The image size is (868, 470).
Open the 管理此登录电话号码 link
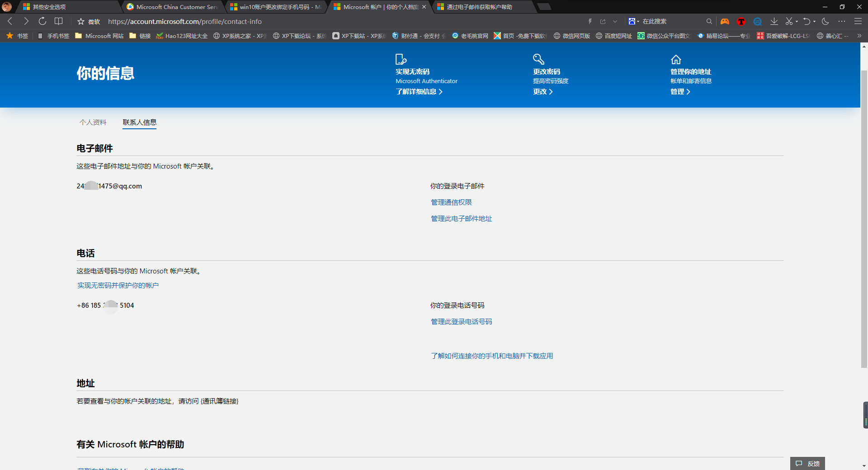[x=461, y=321]
